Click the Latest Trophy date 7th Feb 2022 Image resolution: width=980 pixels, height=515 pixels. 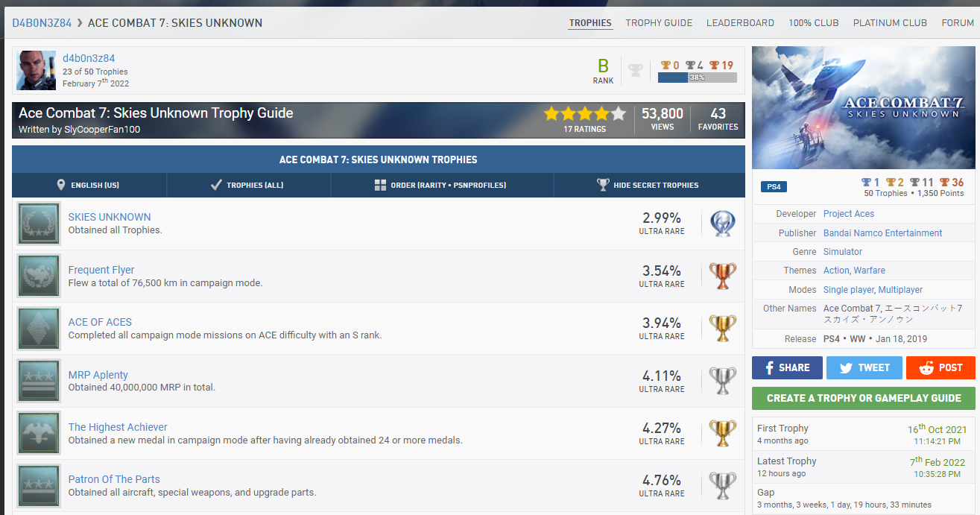[938, 462]
